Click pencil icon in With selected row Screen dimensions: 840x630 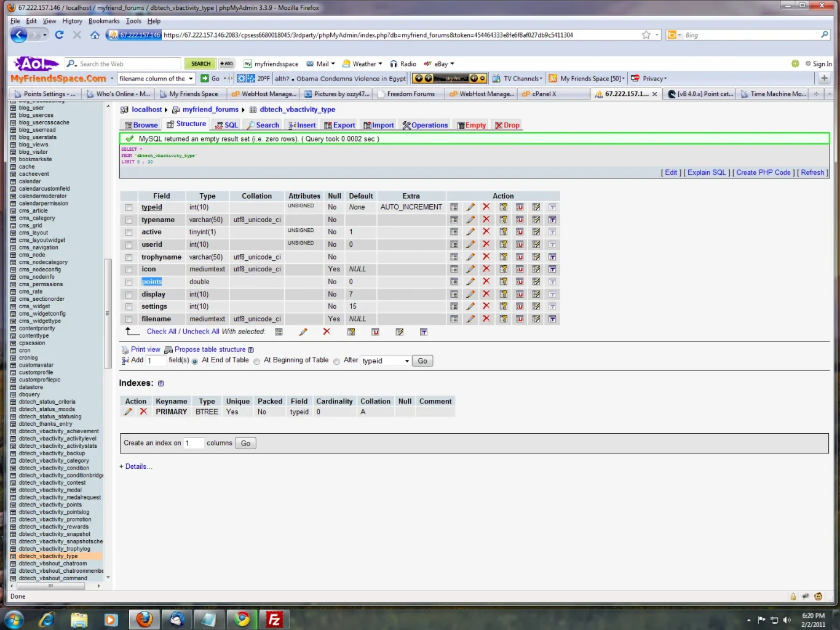303,332
